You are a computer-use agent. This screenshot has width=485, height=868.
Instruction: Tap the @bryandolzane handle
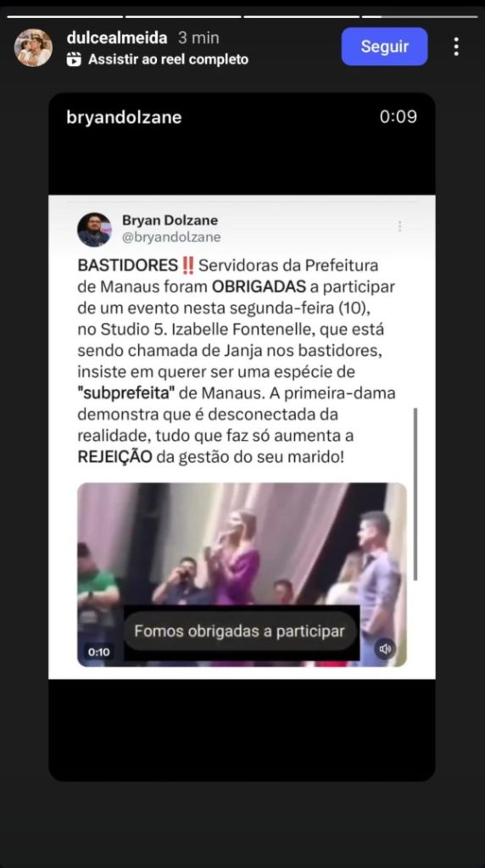[171, 237]
